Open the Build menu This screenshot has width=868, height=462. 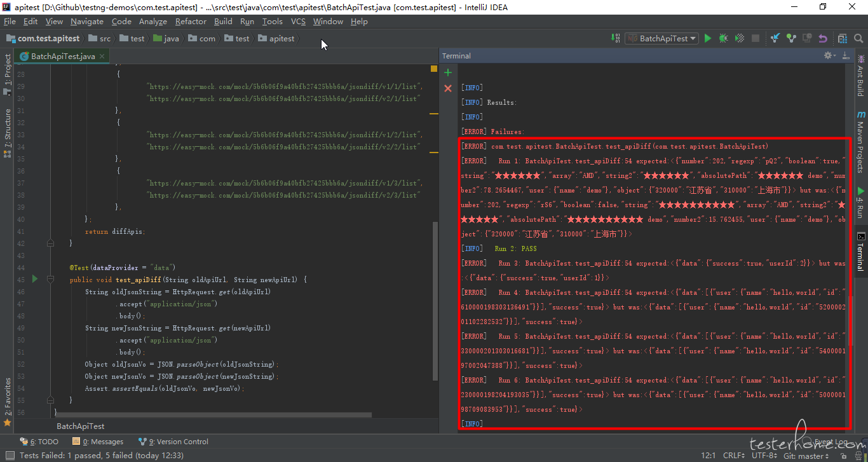click(x=223, y=21)
